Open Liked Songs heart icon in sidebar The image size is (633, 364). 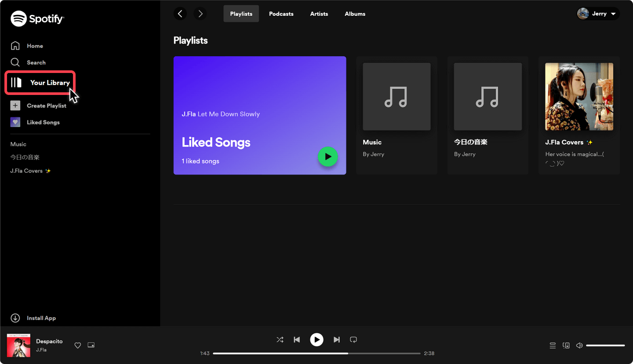point(15,122)
